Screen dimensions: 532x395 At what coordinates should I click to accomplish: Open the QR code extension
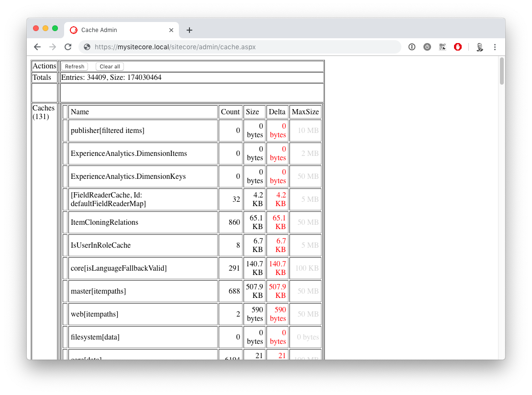[443, 47]
